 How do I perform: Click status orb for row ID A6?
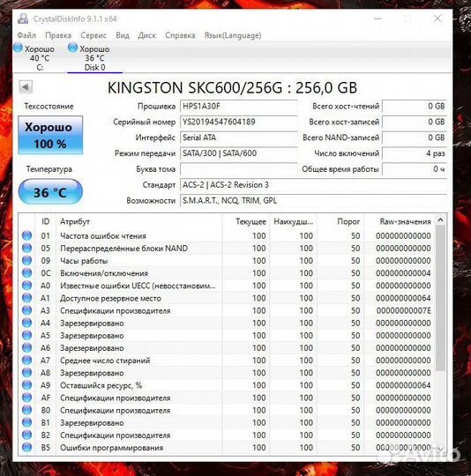pos(27,347)
